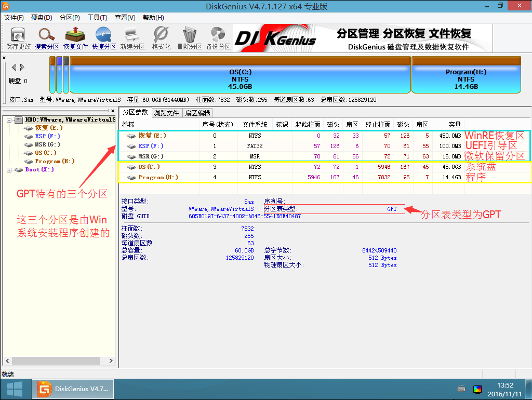Click the Save Changes (保存更改) toolbar icon
This screenshot has height=400, width=532.
point(18,38)
